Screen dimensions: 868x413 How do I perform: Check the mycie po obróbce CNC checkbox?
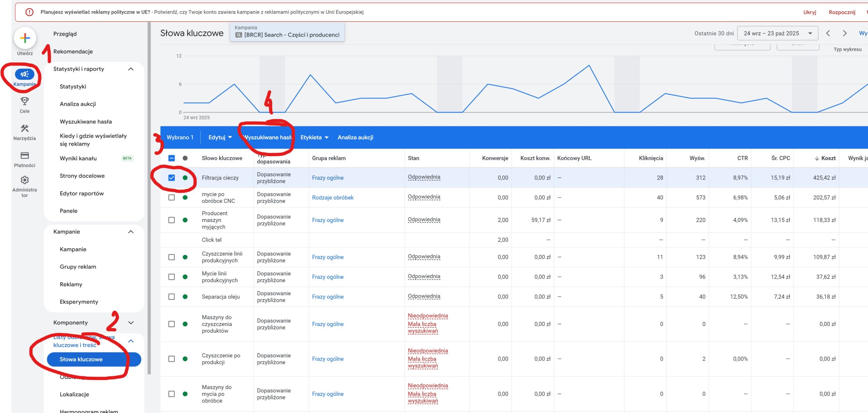(172, 198)
